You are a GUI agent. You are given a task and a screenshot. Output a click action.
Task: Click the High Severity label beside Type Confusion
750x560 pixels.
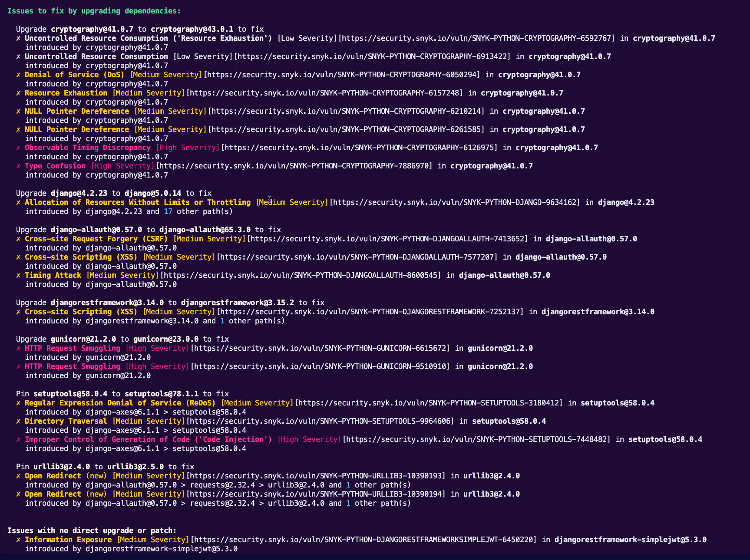(122, 166)
